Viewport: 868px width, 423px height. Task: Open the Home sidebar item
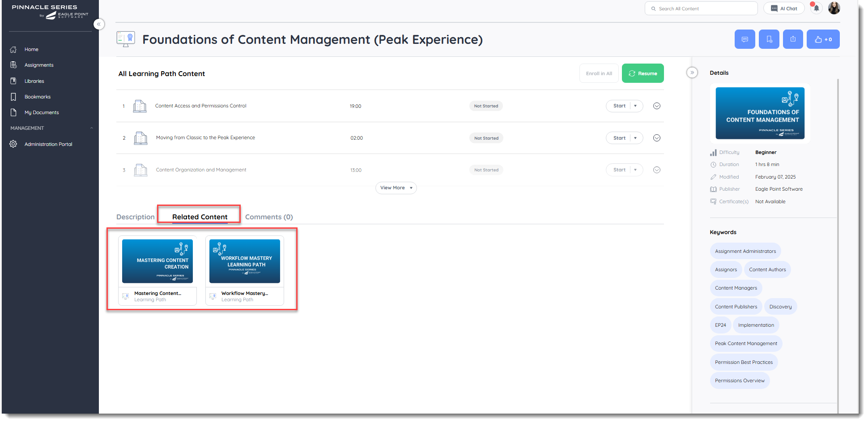coord(31,49)
